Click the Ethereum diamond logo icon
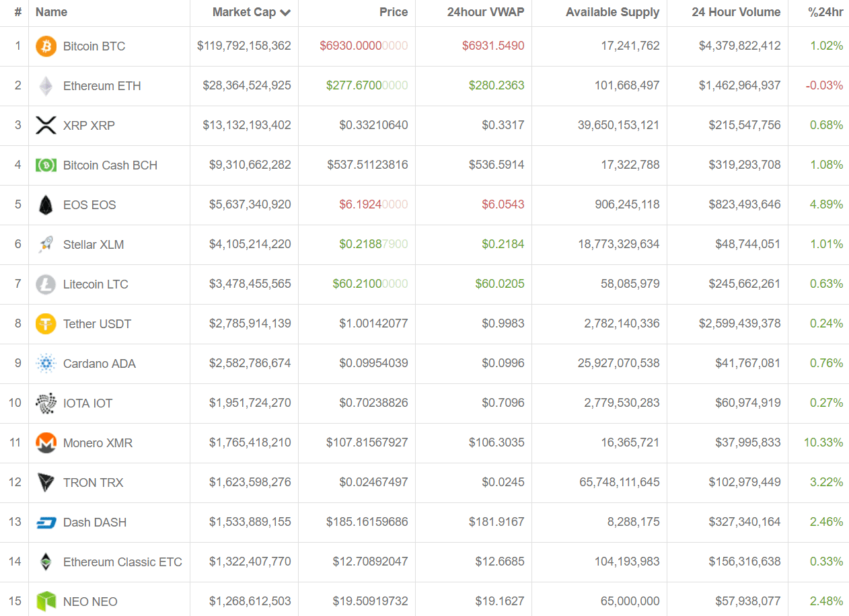849x616 pixels. point(46,86)
